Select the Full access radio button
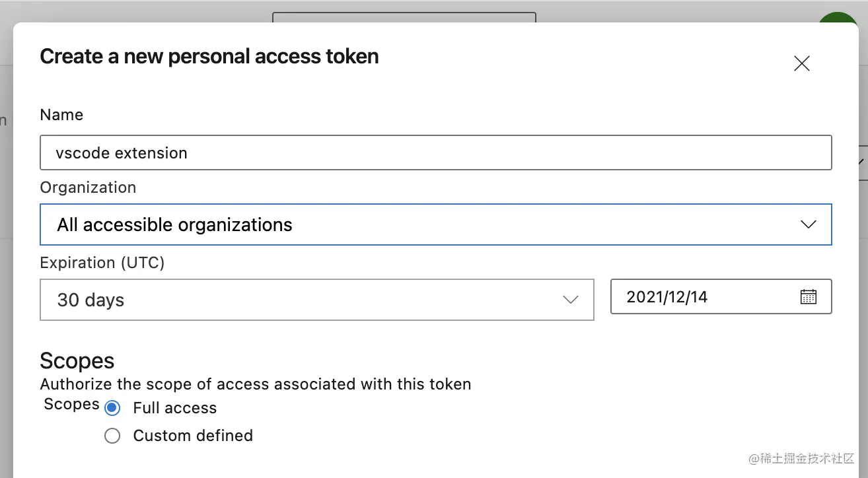The image size is (868, 478). [112, 408]
